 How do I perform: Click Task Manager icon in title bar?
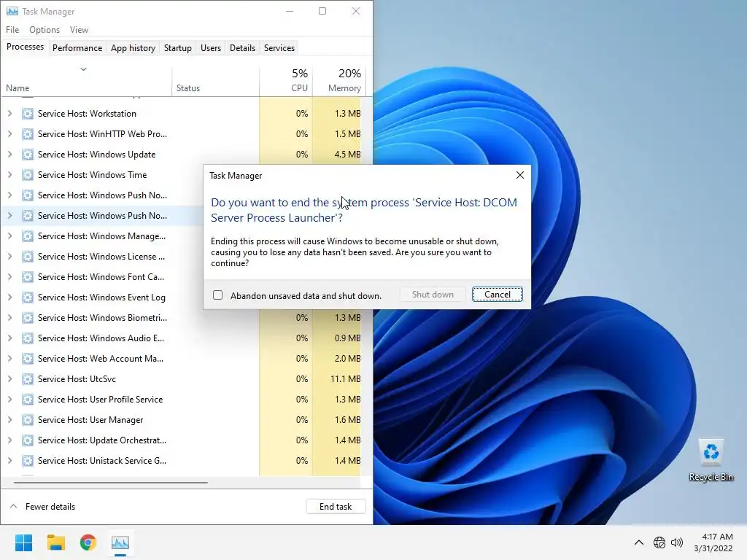point(12,11)
